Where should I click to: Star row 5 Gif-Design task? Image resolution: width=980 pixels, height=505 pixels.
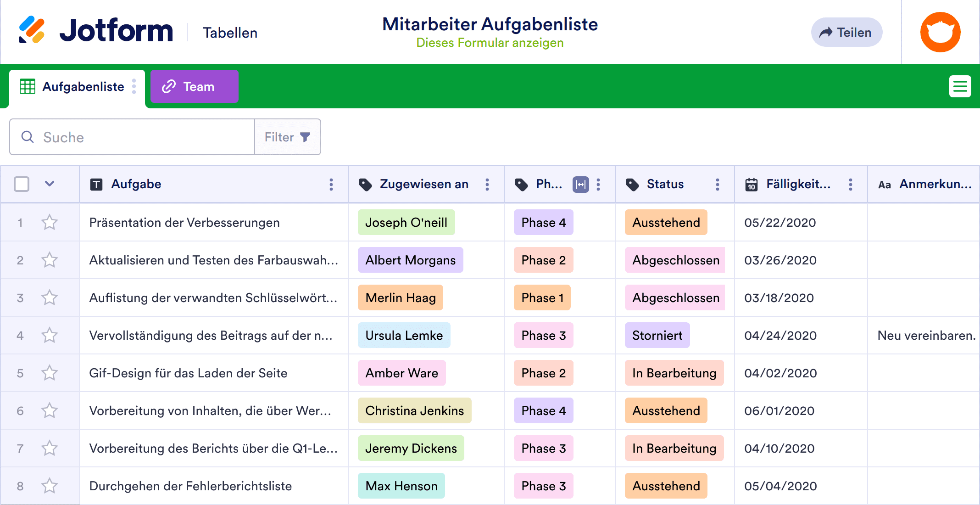click(50, 373)
